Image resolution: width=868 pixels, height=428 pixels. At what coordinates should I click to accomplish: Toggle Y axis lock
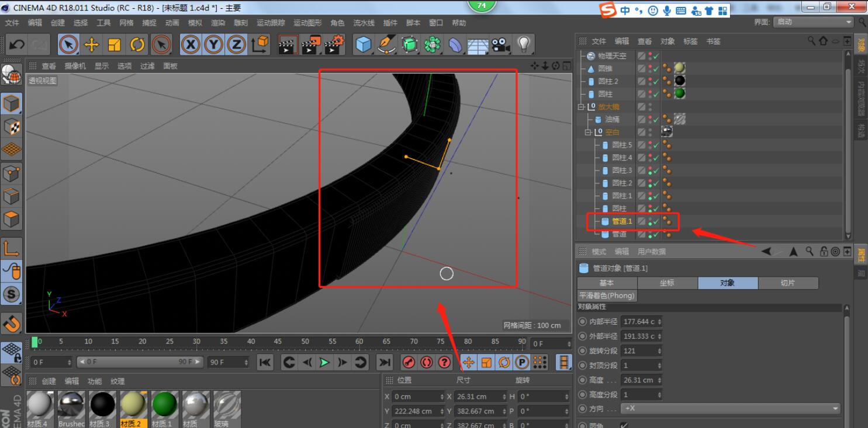(x=213, y=45)
